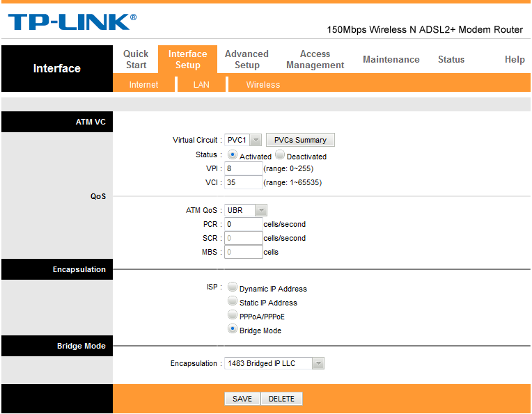The width and height of the screenshot is (532, 414).
Task: Click the Encapsulation section header
Action: pos(57,269)
